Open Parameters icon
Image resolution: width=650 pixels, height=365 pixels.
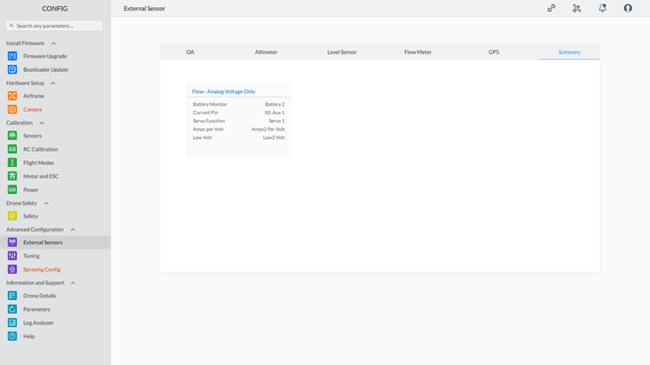pos(12,309)
